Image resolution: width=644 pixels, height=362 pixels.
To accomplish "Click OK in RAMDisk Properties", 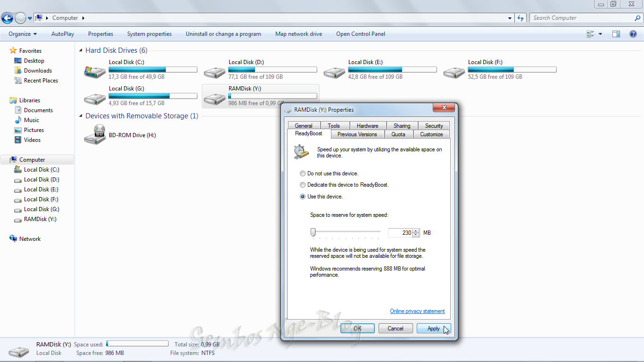I will click(x=357, y=329).
